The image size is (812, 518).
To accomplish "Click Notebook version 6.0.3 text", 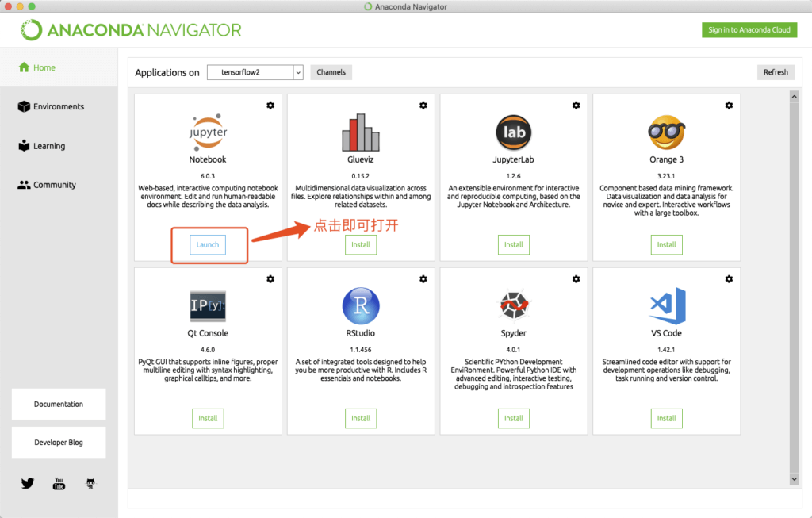I will pos(208,176).
